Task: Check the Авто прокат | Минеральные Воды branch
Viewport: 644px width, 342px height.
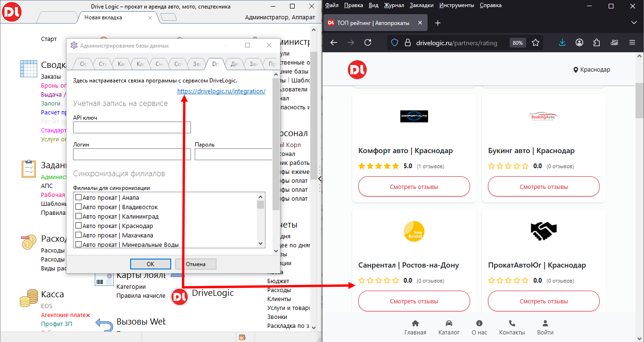Action: (x=79, y=244)
